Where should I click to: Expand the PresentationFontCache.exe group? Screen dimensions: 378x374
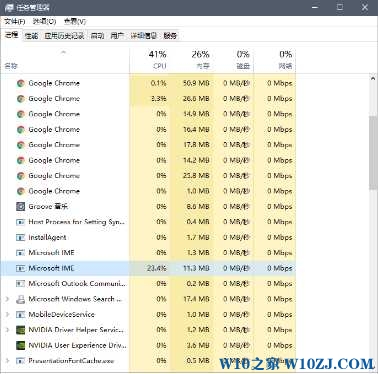[x=7, y=361]
